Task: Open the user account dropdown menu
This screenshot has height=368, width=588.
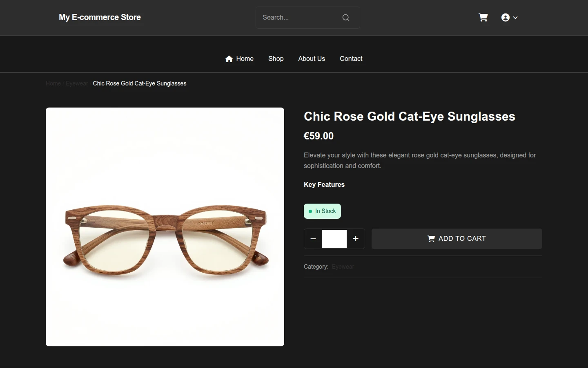Action: (509, 18)
